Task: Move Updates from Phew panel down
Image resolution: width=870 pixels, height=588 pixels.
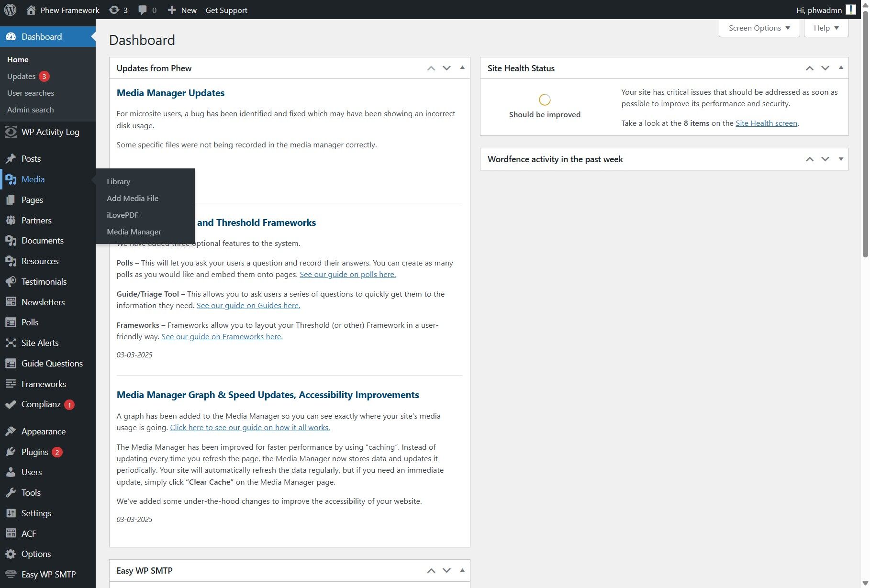Action: click(446, 68)
